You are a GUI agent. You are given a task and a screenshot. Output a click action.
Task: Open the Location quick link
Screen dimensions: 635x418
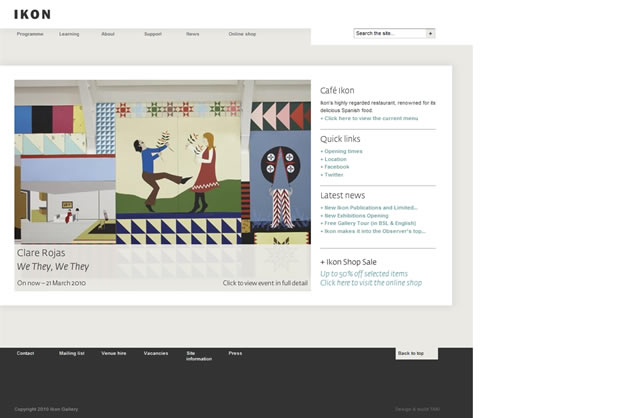click(x=333, y=159)
